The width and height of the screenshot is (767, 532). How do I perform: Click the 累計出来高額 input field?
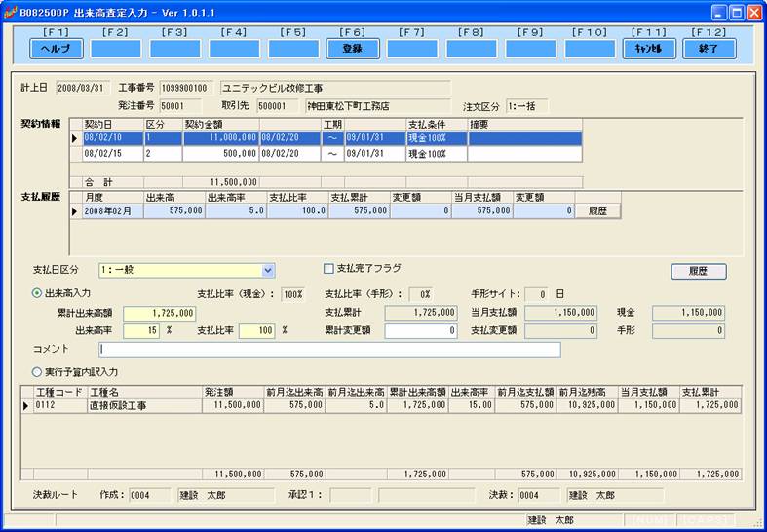(160, 313)
